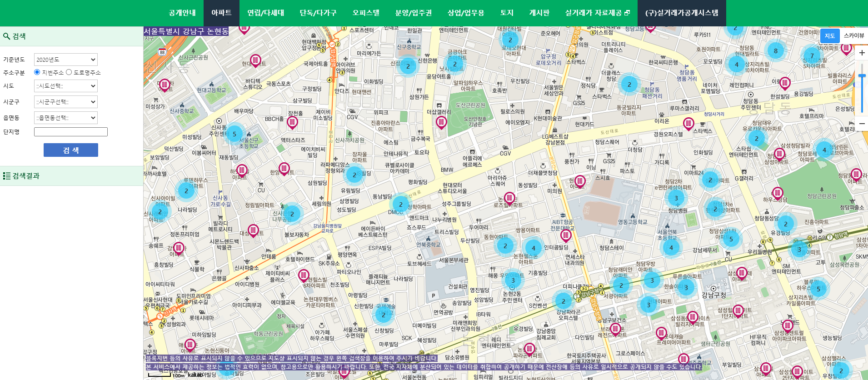Click the cluster marker numbered 7
Screen dimensions: 868x380
[812, 56]
